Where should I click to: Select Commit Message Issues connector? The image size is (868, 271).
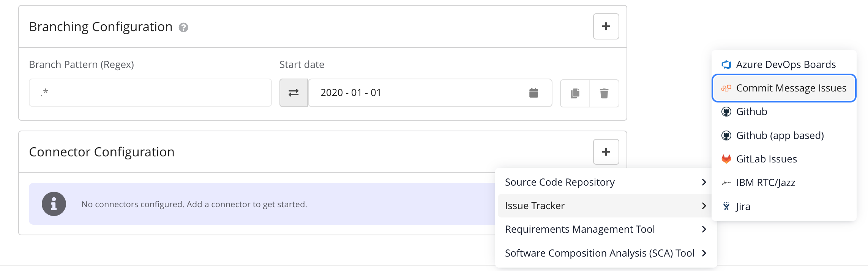click(x=784, y=88)
